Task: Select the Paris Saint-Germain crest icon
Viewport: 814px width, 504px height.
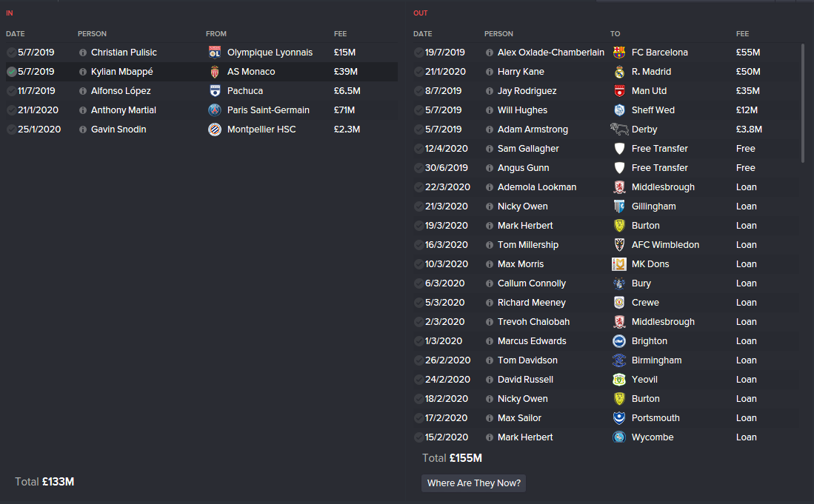Action: 215,110
